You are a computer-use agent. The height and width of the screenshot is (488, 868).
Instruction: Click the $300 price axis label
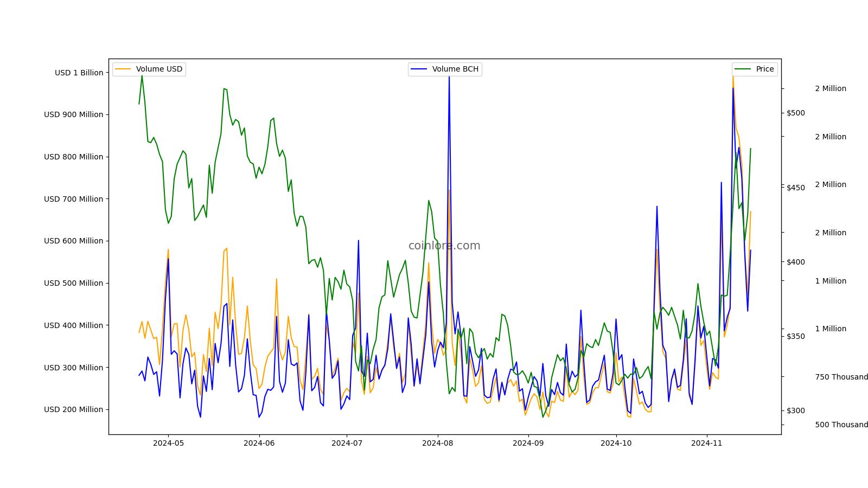(x=796, y=410)
